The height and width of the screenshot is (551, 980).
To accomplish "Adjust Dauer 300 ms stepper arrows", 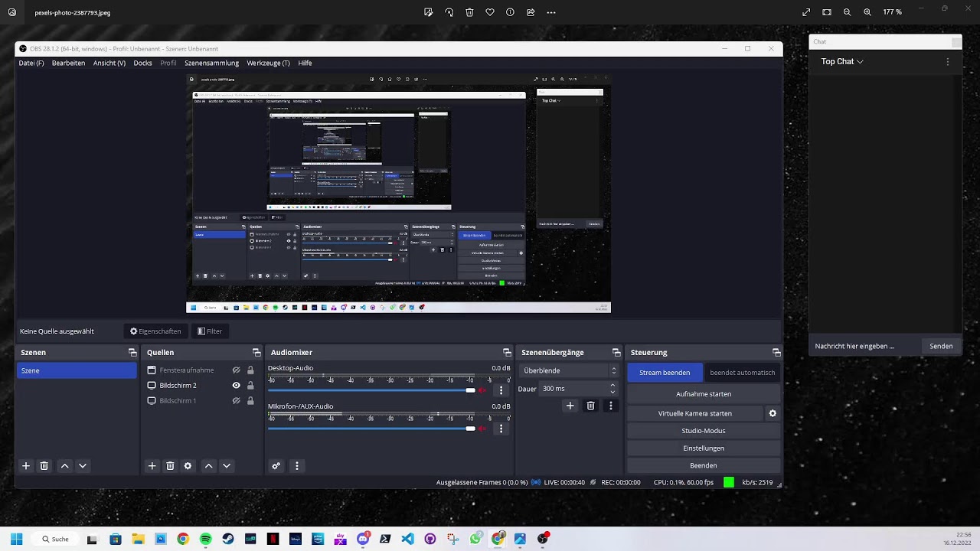I will (x=612, y=389).
